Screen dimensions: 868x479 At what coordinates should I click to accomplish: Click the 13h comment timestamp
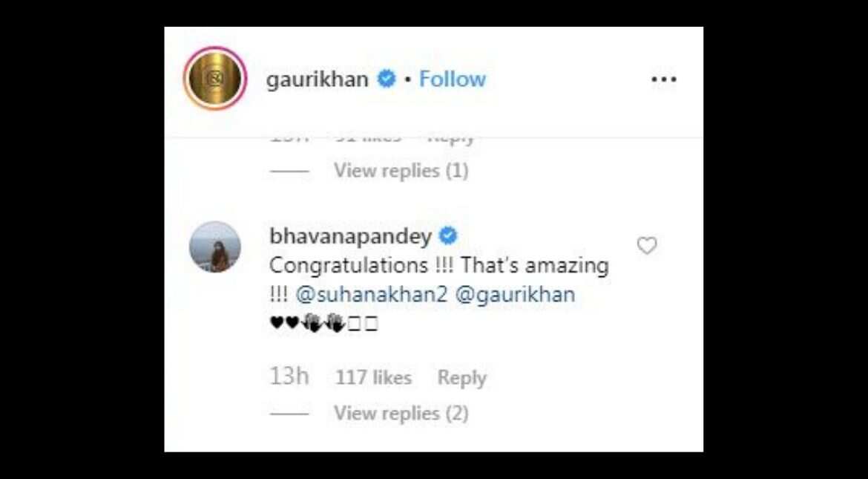pyautogui.click(x=289, y=377)
